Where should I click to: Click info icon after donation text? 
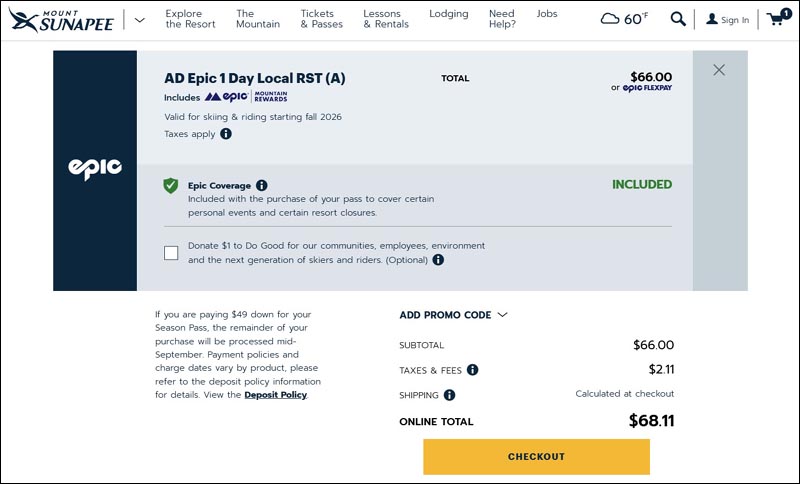point(438,260)
